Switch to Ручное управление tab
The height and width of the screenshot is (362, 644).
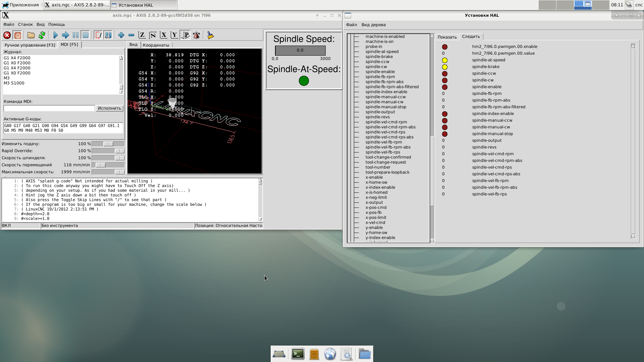click(x=30, y=45)
